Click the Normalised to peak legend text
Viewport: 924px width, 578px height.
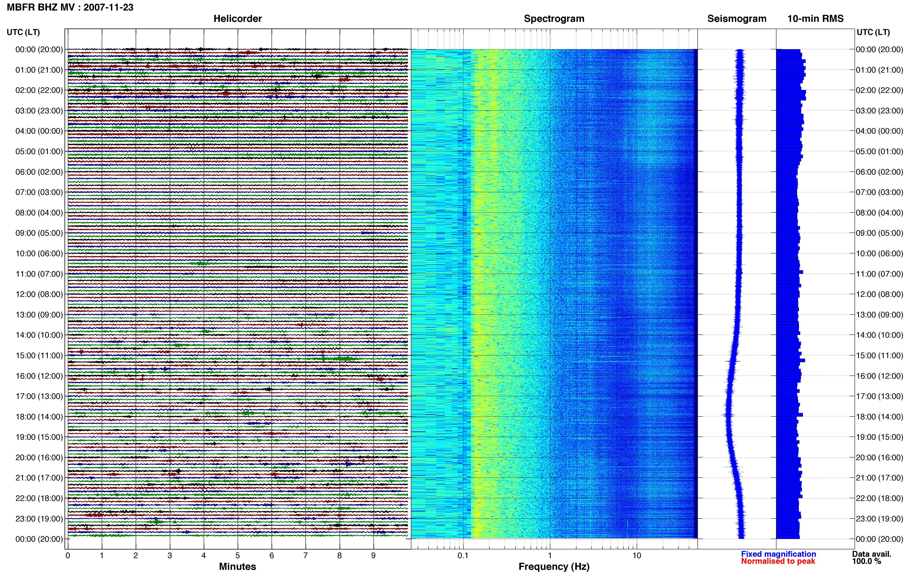[778, 561]
